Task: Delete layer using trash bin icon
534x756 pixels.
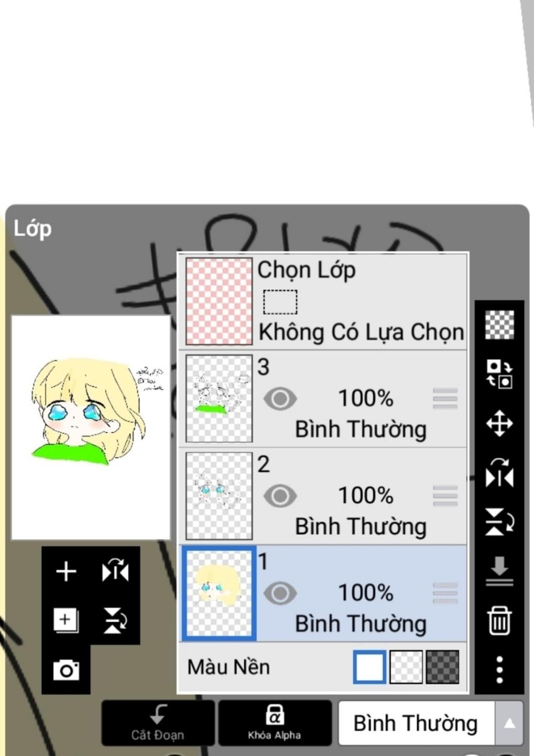Action: click(499, 620)
